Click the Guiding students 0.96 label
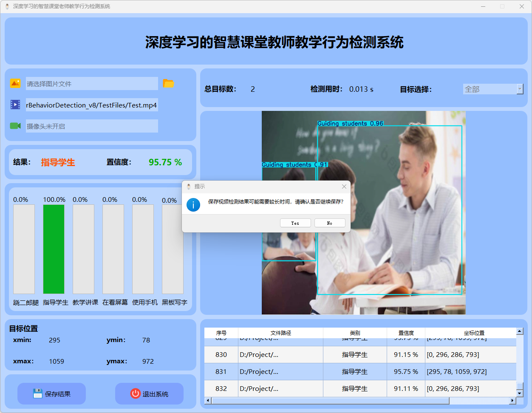The height and width of the screenshot is (413, 532). point(351,124)
